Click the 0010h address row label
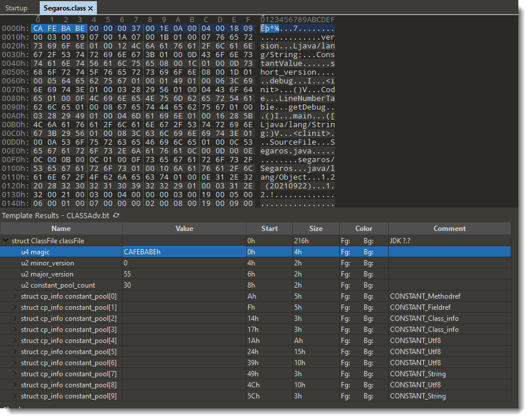 (13, 37)
